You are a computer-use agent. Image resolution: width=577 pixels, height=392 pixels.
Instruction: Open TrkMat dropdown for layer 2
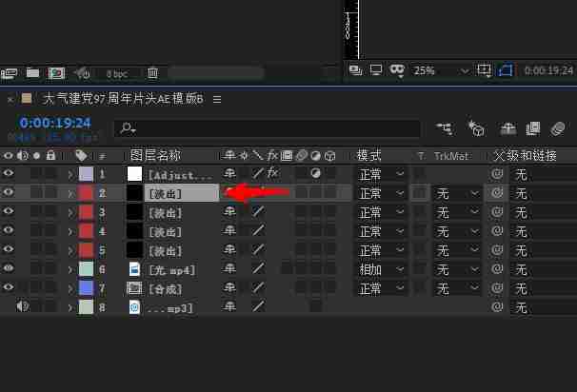457,193
